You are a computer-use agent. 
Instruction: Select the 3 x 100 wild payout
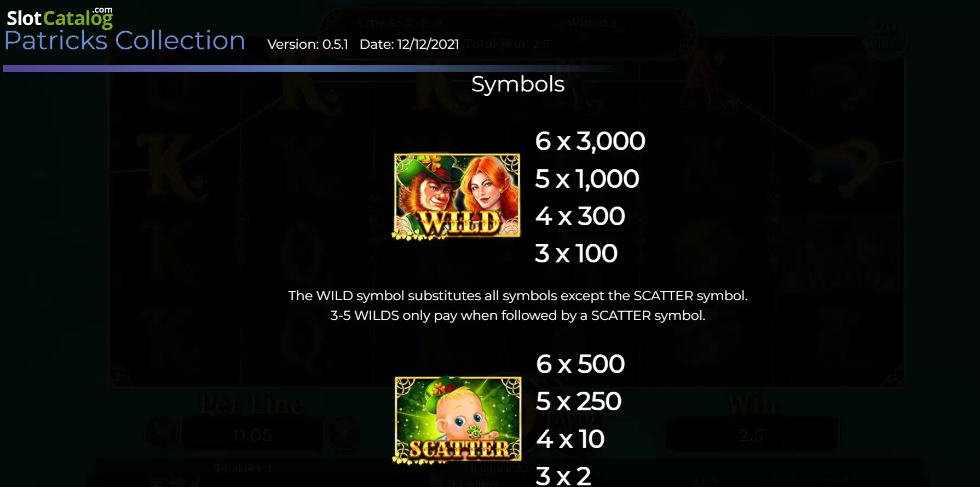tap(576, 253)
